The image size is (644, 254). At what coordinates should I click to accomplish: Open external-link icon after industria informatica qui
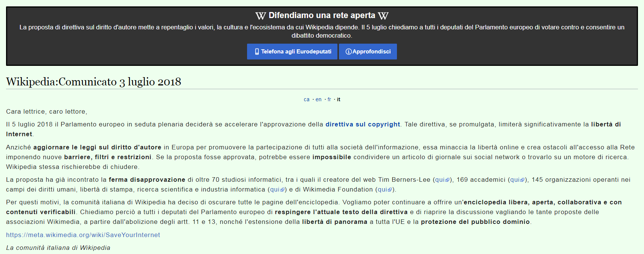pyautogui.click(x=282, y=190)
